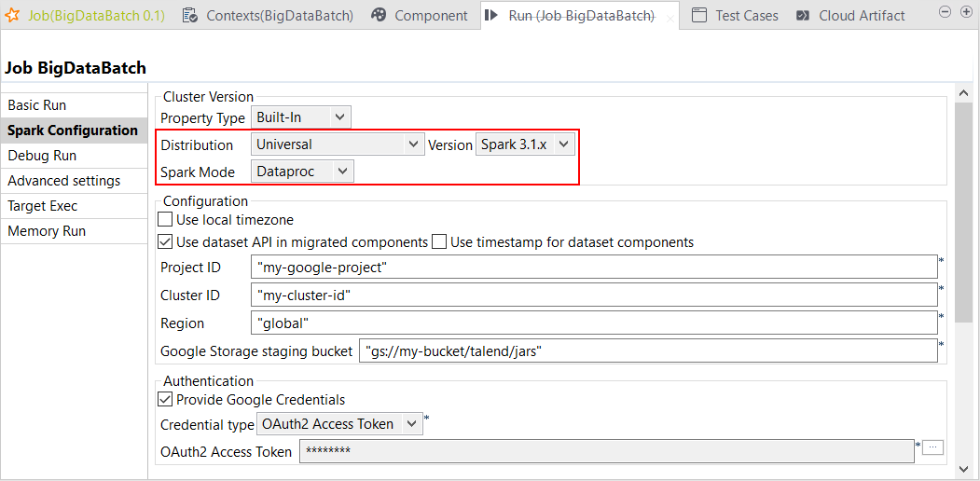Click the Project ID input field
Screen dimensions: 980x481
tap(595, 268)
